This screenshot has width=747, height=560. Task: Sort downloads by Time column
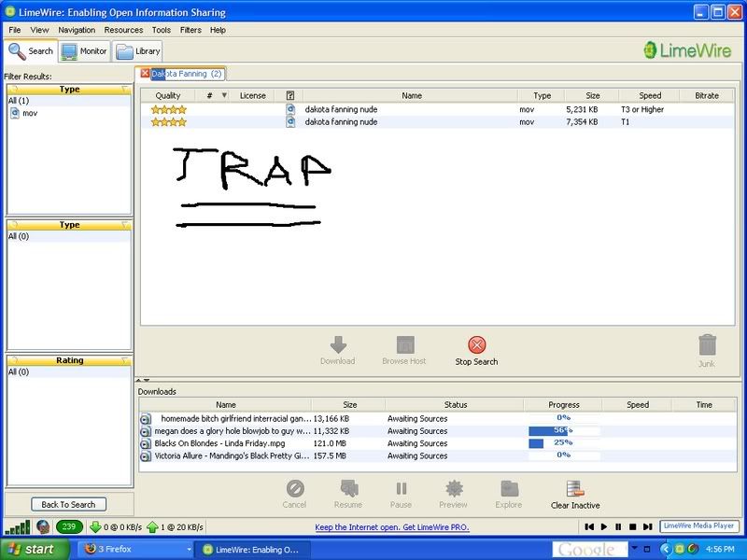point(704,405)
